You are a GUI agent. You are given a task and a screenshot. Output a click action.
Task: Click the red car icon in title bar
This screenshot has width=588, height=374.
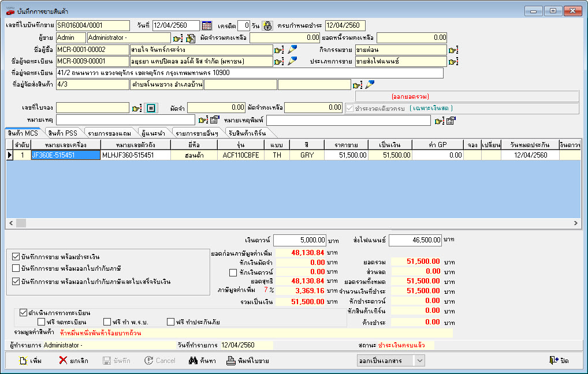pyautogui.click(x=10, y=11)
